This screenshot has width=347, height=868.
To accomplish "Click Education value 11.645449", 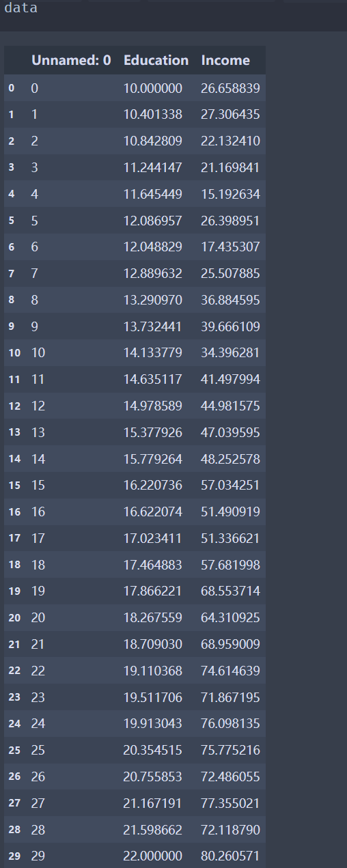I will point(153,194).
